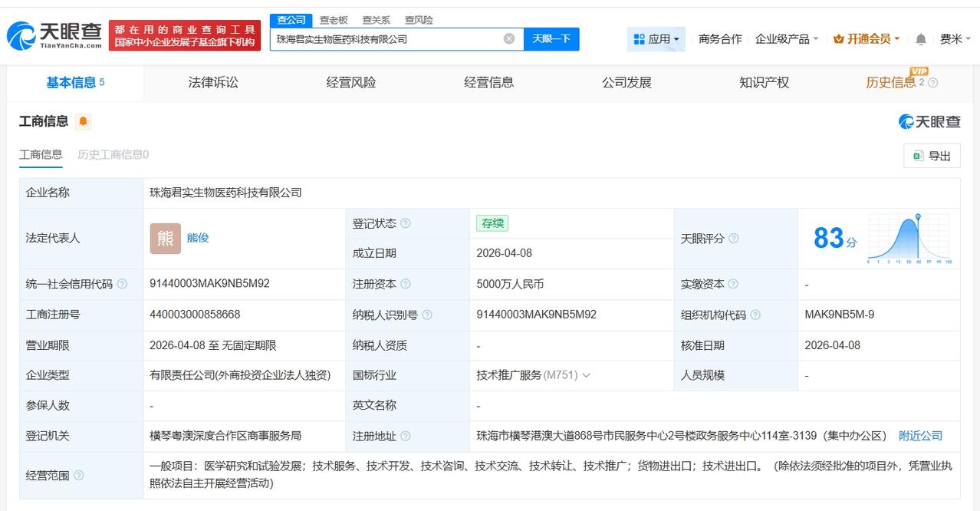Expand the 技术推广服务(M751) industry dropdown
This screenshot has height=511, width=980.
[x=588, y=375]
